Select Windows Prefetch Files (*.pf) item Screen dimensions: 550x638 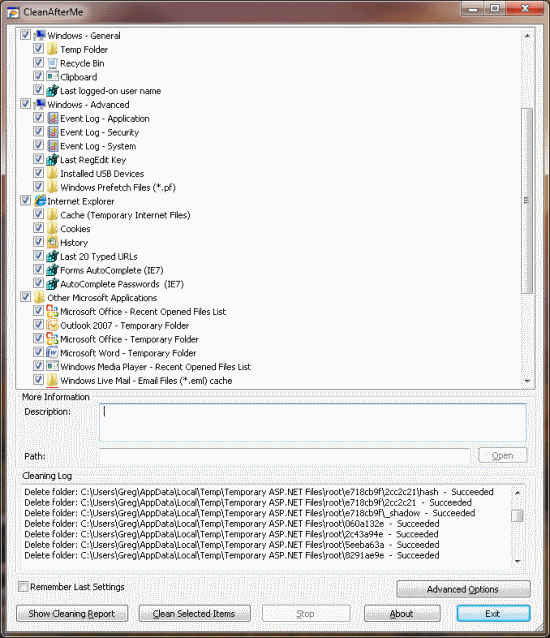(x=118, y=188)
